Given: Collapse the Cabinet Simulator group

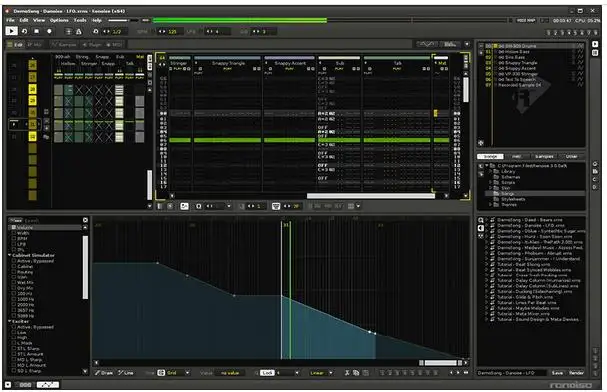Looking at the screenshot, I should (x=10, y=255).
